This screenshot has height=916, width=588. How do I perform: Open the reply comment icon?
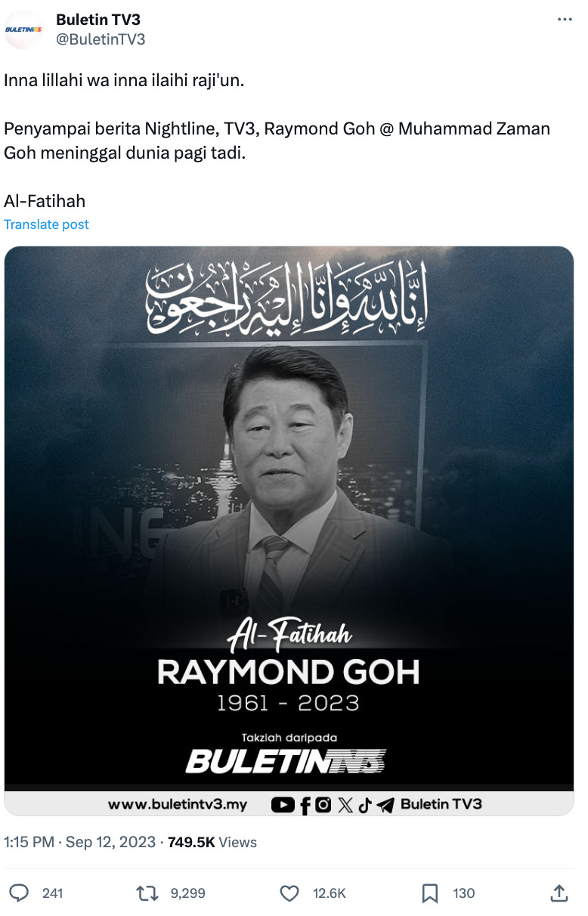click(x=19, y=893)
